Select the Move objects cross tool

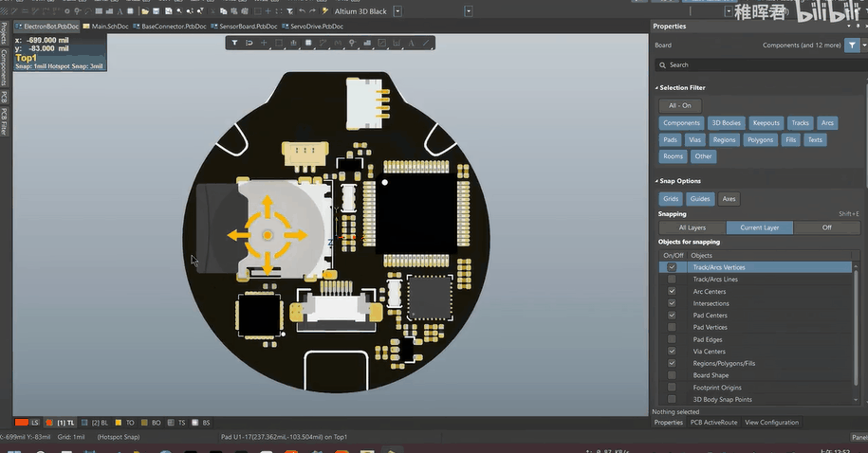(265, 43)
